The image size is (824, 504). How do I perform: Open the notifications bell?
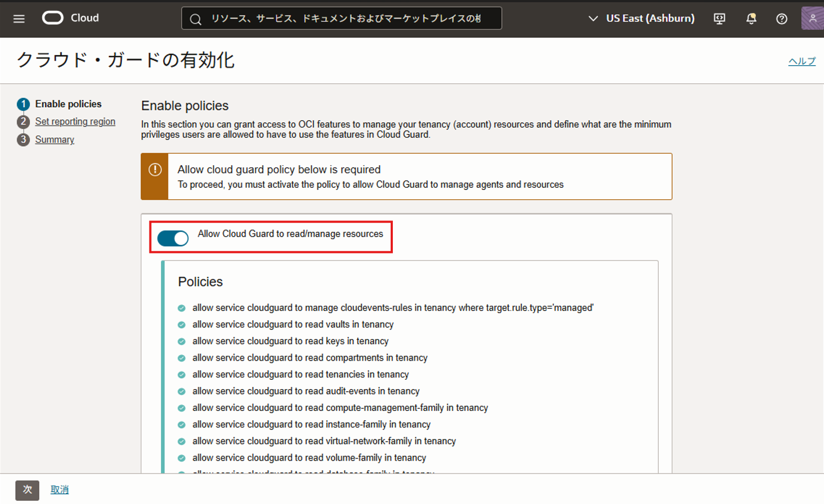coord(751,19)
